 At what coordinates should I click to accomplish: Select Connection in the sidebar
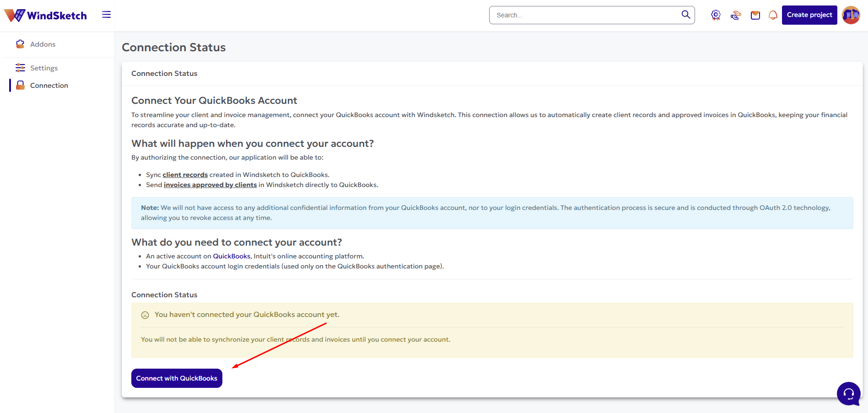tap(49, 86)
